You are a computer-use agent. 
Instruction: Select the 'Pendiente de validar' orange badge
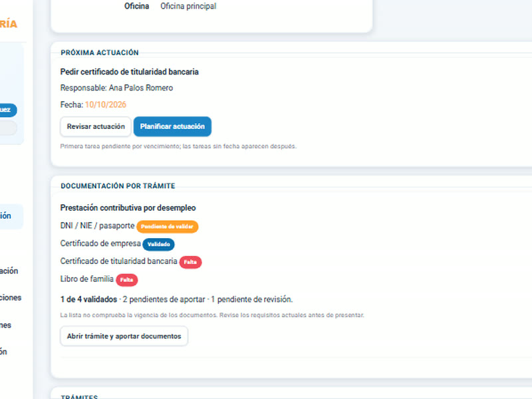coord(168,227)
